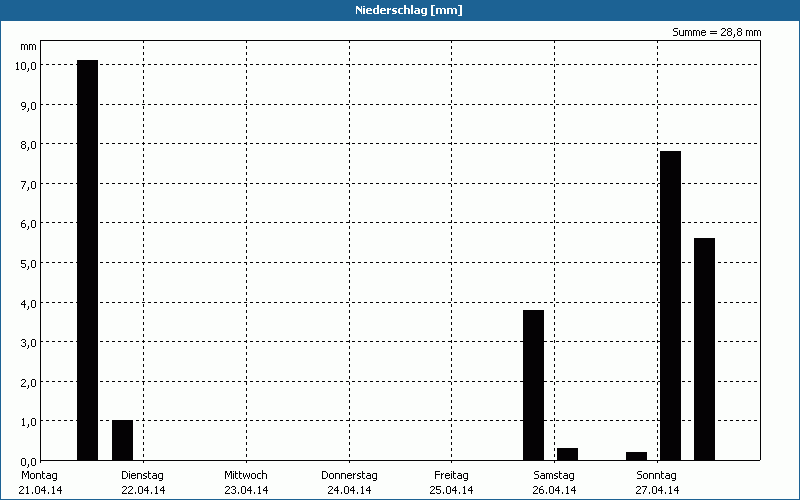Click the small bar just after Samstag

coord(567,454)
